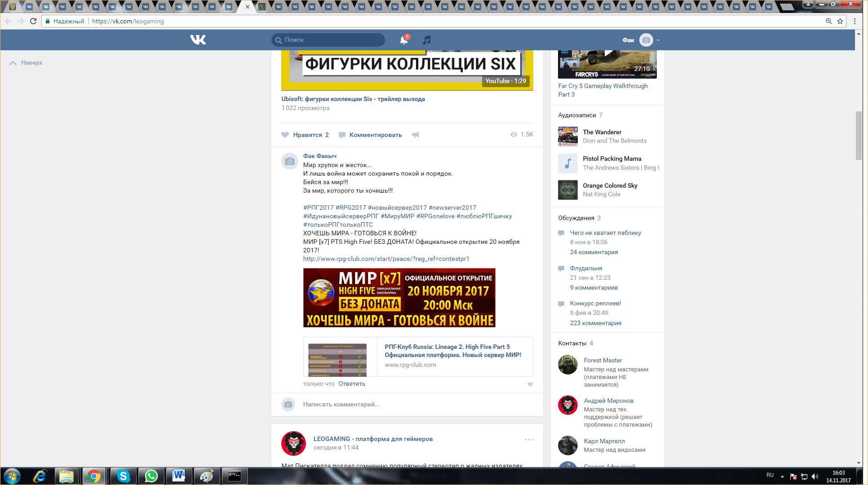The height and width of the screenshot is (485, 868).
Task: Open Chrome's three-dot menu
Action: click(855, 21)
